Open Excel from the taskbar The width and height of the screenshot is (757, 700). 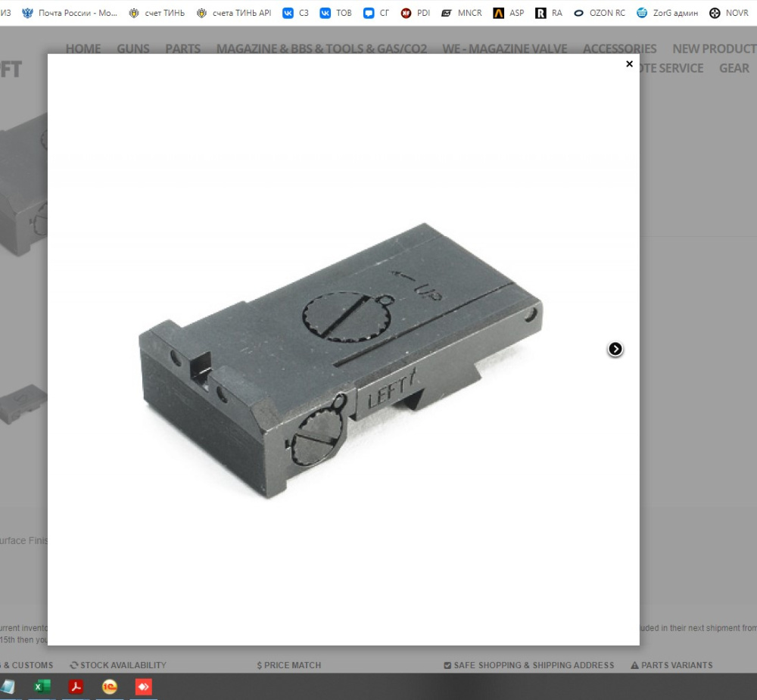[42, 686]
